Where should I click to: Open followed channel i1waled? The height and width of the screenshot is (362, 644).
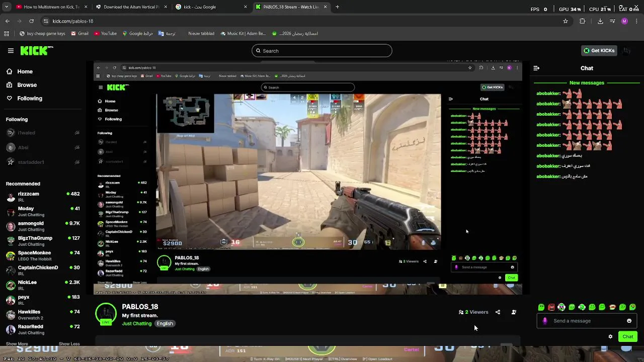click(43, 133)
